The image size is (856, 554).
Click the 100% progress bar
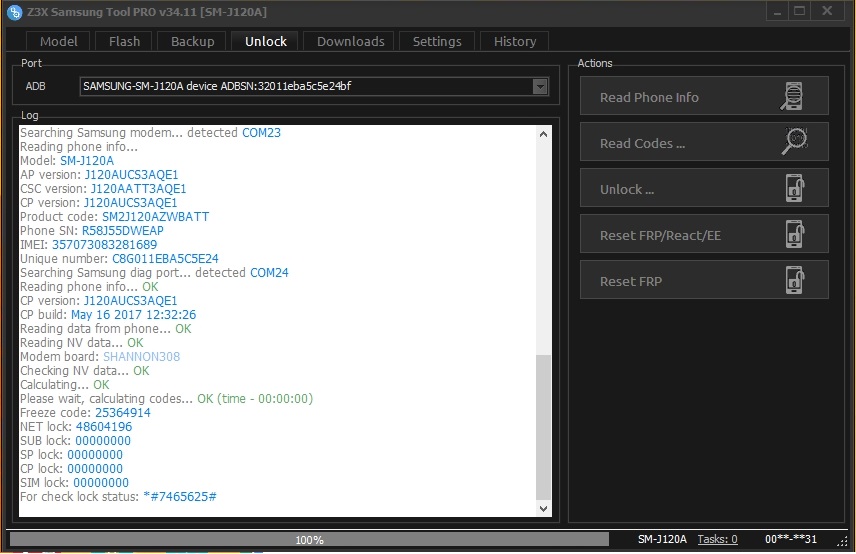coord(309,539)
